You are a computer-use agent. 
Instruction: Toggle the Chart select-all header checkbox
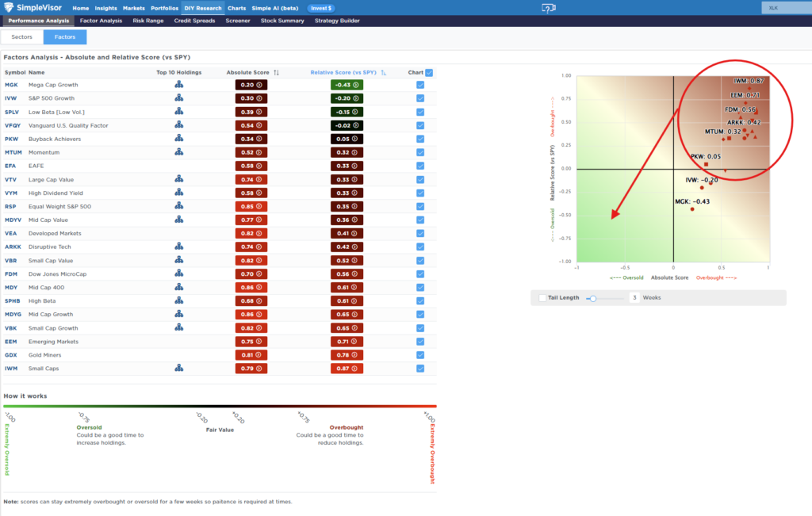coord(429,72)
